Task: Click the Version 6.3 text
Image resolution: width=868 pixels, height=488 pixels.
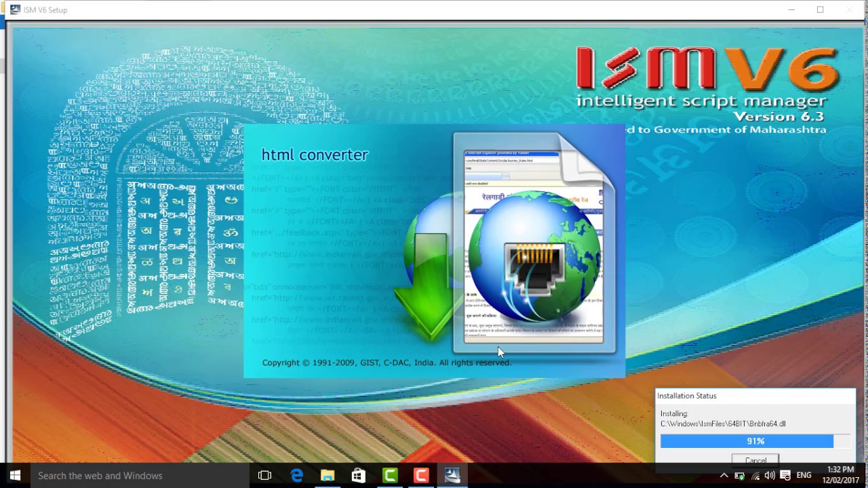Action: click(779, 117)
